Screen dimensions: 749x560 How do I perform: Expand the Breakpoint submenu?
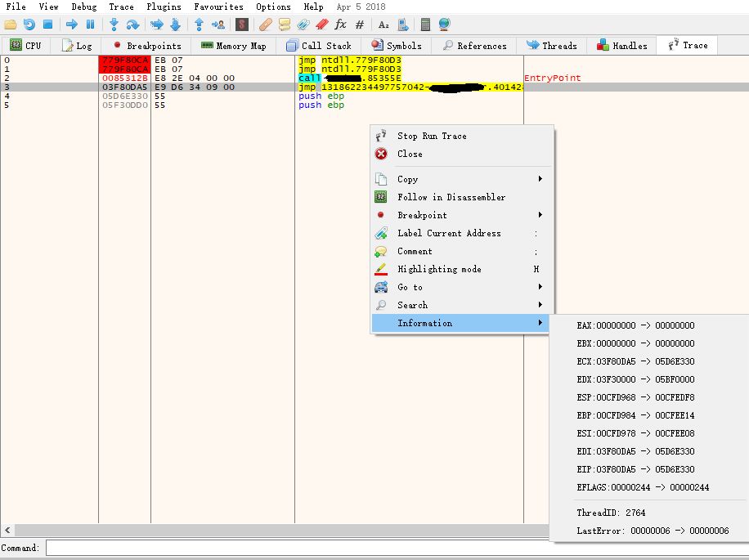click(462, 215)
